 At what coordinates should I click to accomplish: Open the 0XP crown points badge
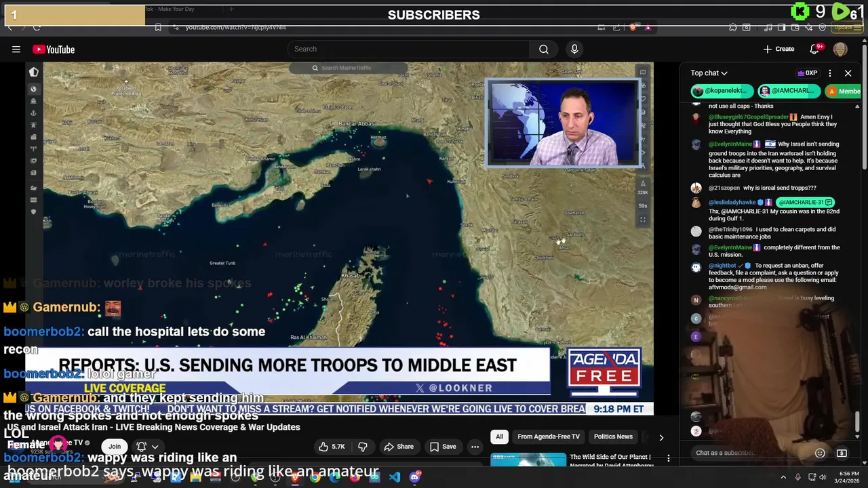[x=807, y=73]
